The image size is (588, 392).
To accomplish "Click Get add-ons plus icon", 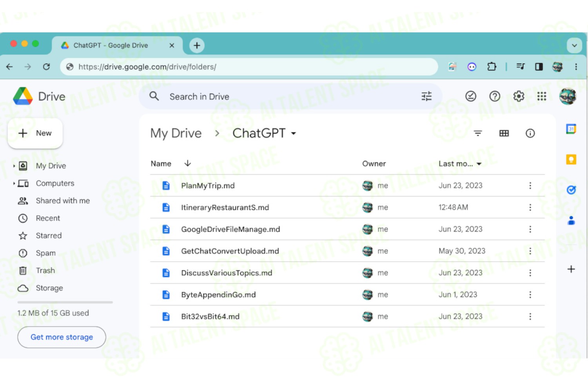I will (x=571, y=269).
